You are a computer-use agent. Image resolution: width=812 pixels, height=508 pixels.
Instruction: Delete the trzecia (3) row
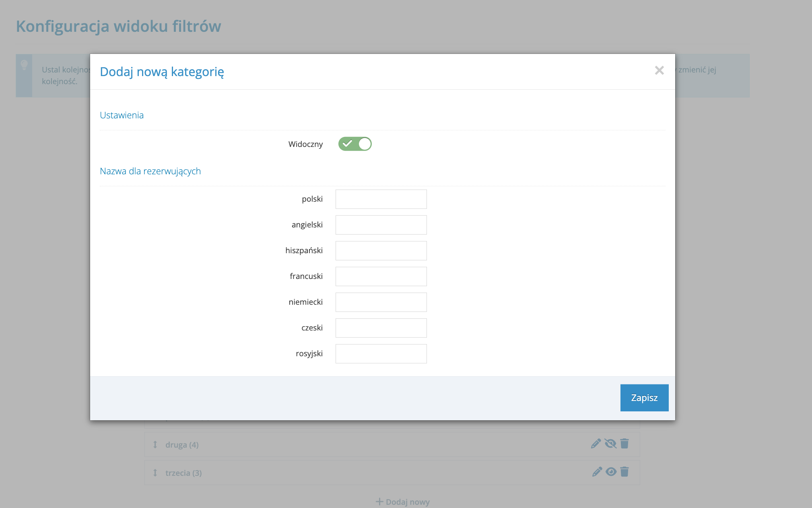pyautogui.click(x=624, y=472)
